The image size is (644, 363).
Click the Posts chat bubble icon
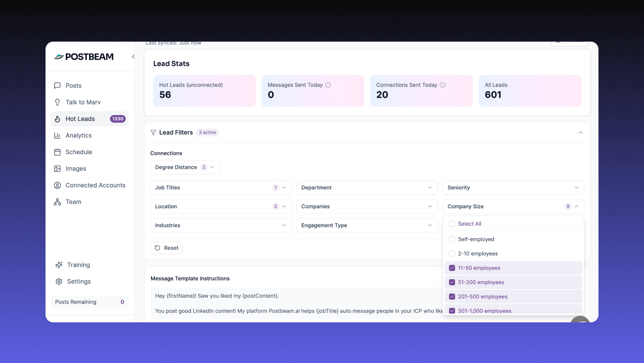[58, 86]
